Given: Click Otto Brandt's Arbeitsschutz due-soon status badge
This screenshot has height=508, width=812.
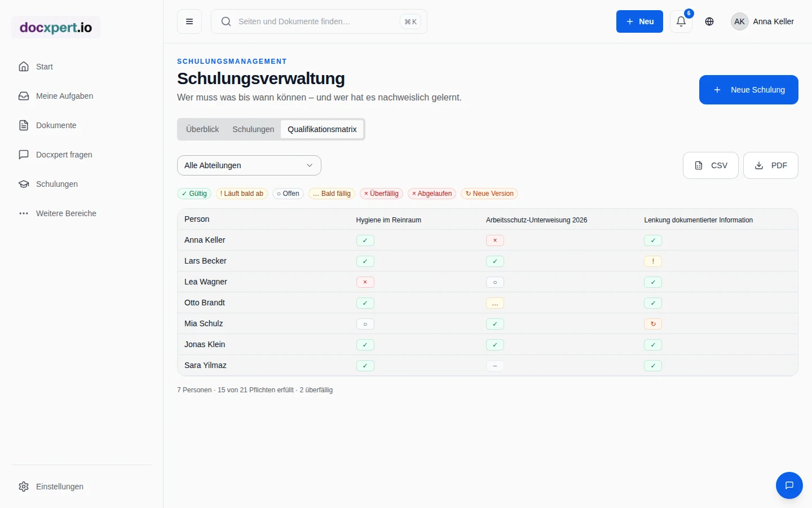Looking at the screenshot, I should pyautogui.click(x=495, y=303).
